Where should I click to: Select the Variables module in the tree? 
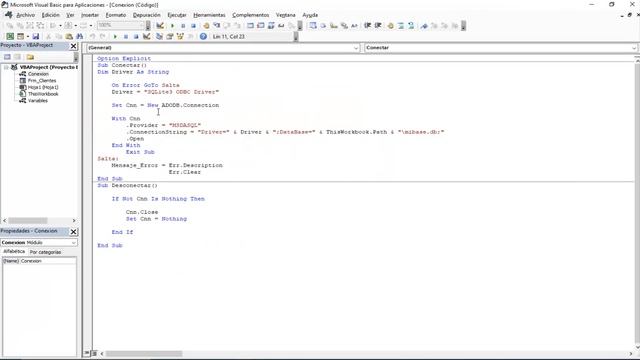[x=38, y=100]
